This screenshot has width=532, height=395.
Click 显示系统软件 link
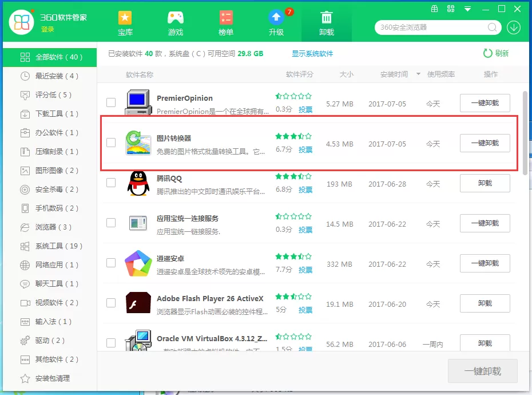[312, 54]
